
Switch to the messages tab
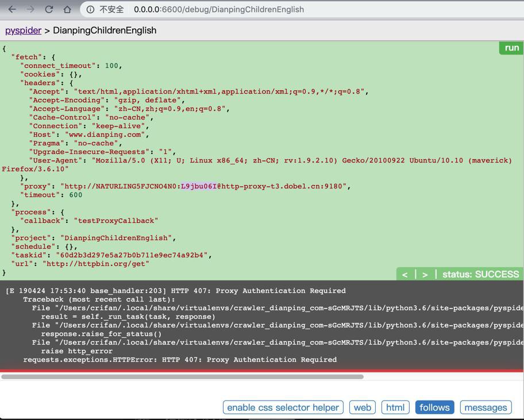pos(486,407)
